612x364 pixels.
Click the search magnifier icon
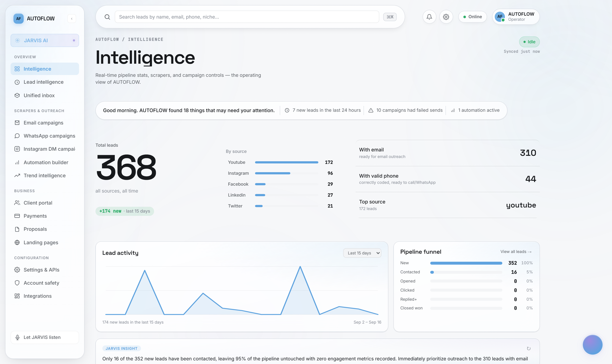107,17
